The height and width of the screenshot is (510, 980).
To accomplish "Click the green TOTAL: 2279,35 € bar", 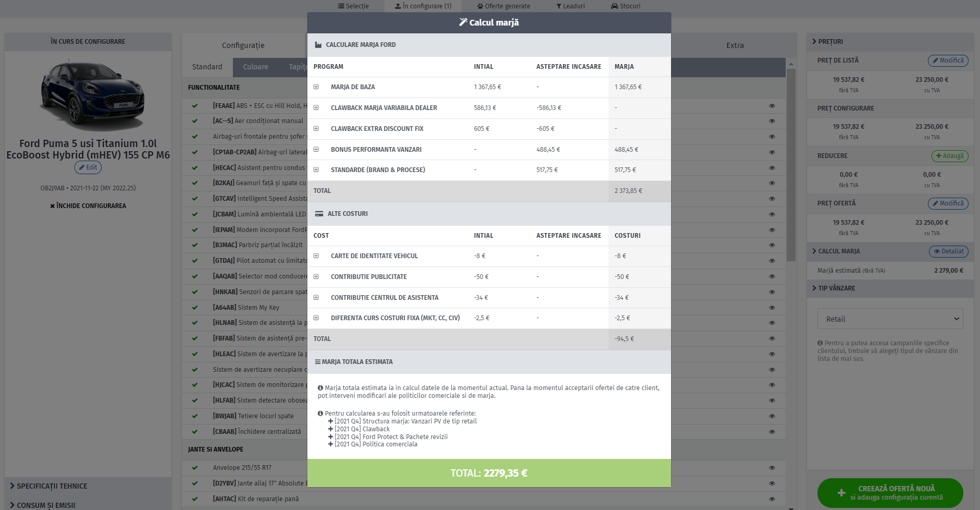I will point(489,473).
